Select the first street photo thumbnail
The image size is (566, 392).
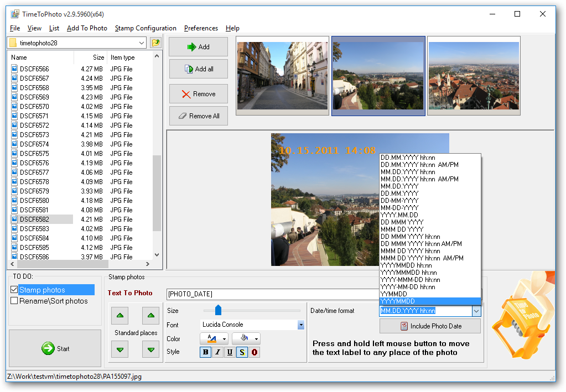282,76
